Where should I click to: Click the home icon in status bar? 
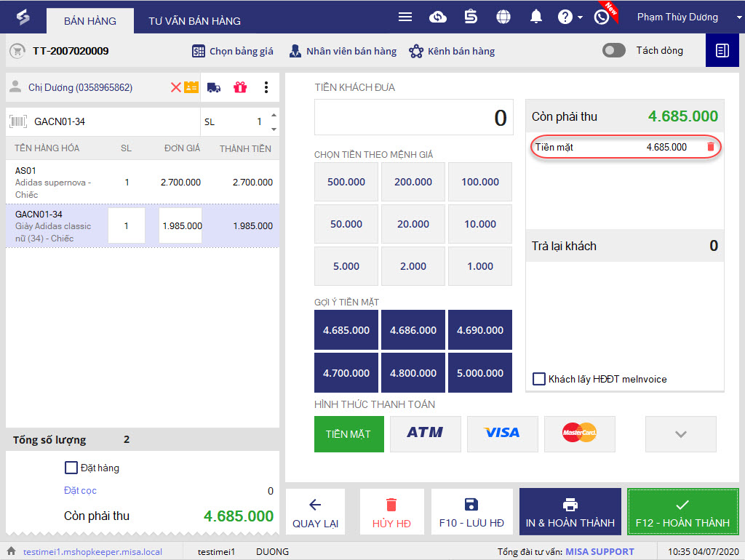click(12, 551)
